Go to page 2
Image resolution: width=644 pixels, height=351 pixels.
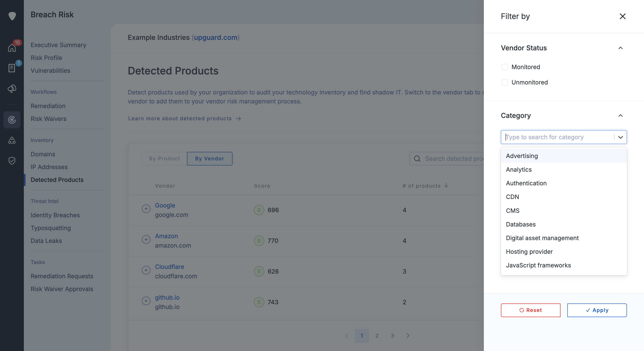click(377, 336)
